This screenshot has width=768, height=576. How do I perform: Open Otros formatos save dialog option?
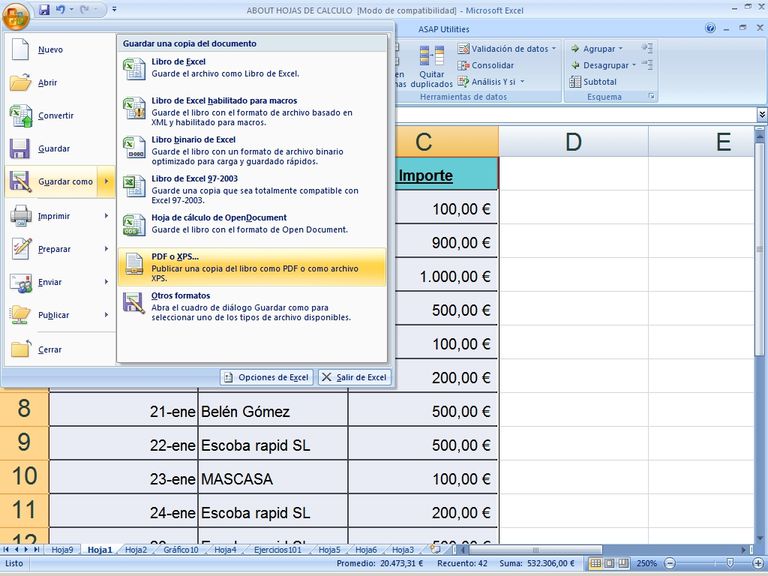pos(252,306)
